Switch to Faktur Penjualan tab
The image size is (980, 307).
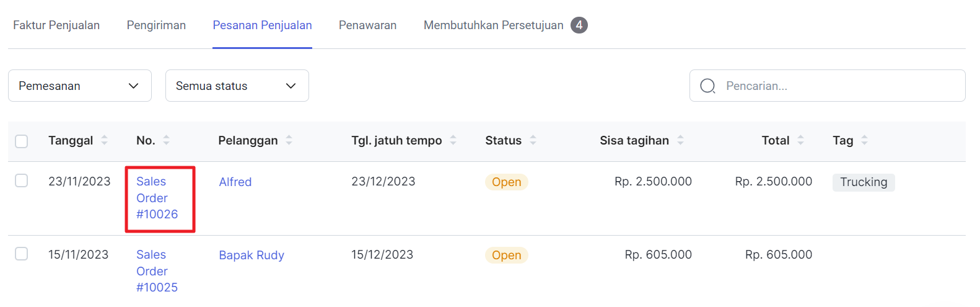56,25
